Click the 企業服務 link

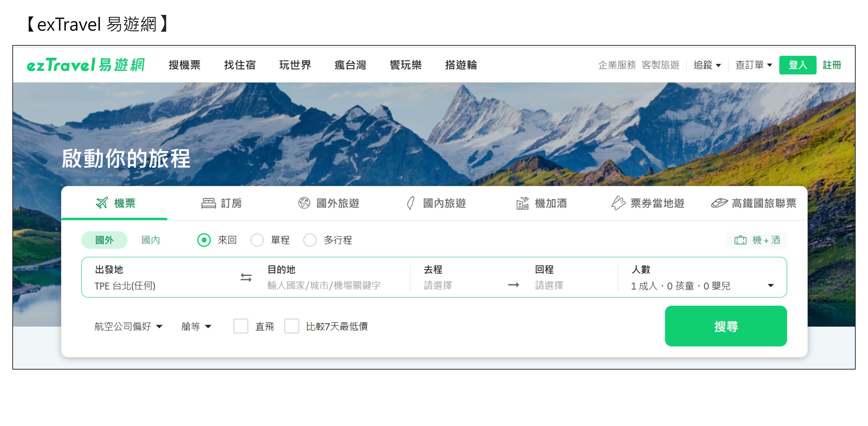click(x=617, y=65)
